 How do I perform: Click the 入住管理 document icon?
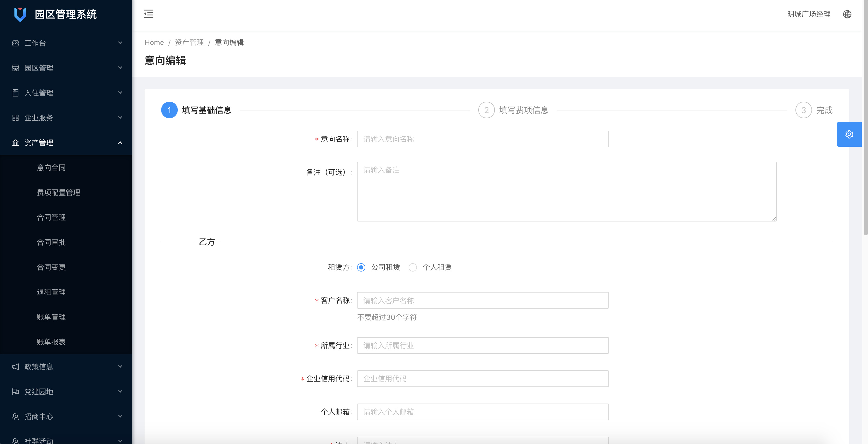16,93
